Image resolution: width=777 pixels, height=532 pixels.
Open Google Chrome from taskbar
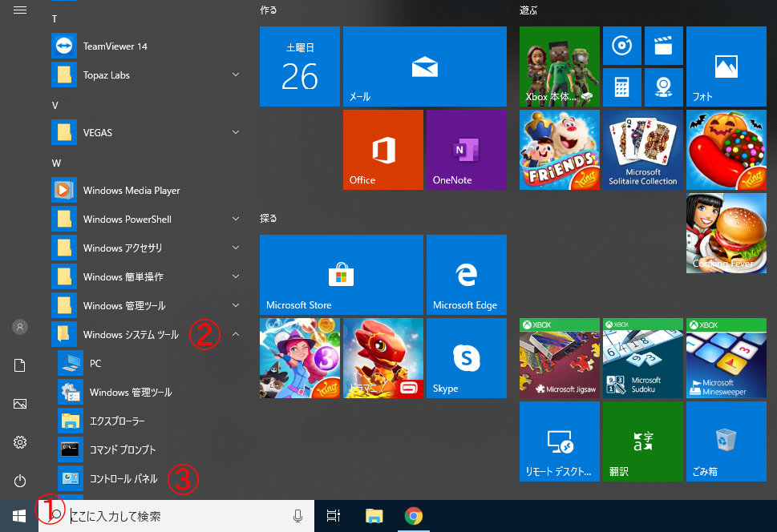tap(413, 516)
